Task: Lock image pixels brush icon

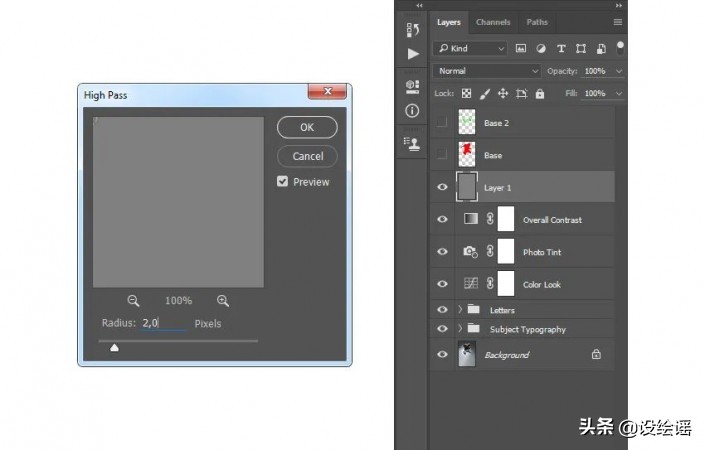Action: point(485,94)
